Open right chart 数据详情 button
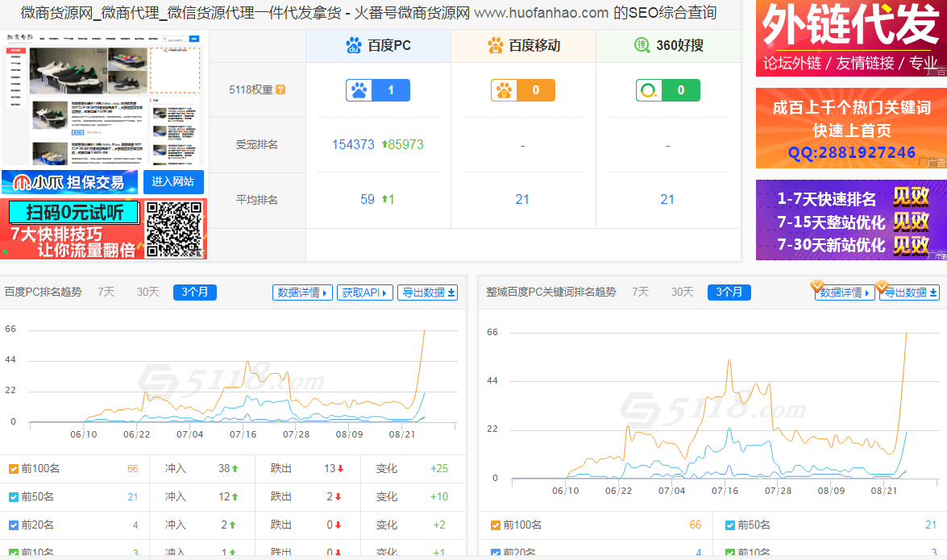This screenshot has width=947, height=560. [x=845, y=292]
